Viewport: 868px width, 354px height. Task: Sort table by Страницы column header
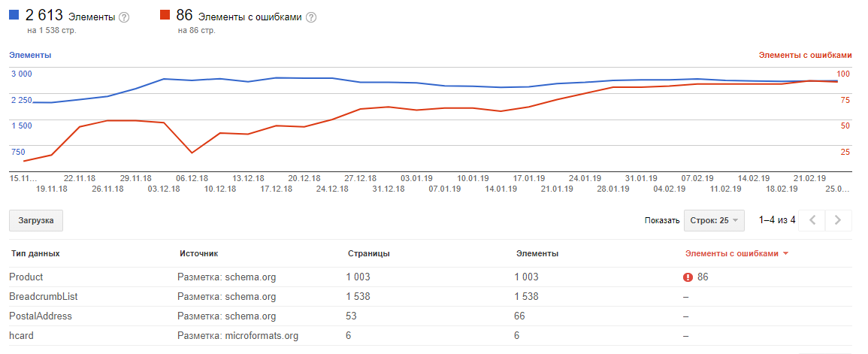(x=368, y=254)
